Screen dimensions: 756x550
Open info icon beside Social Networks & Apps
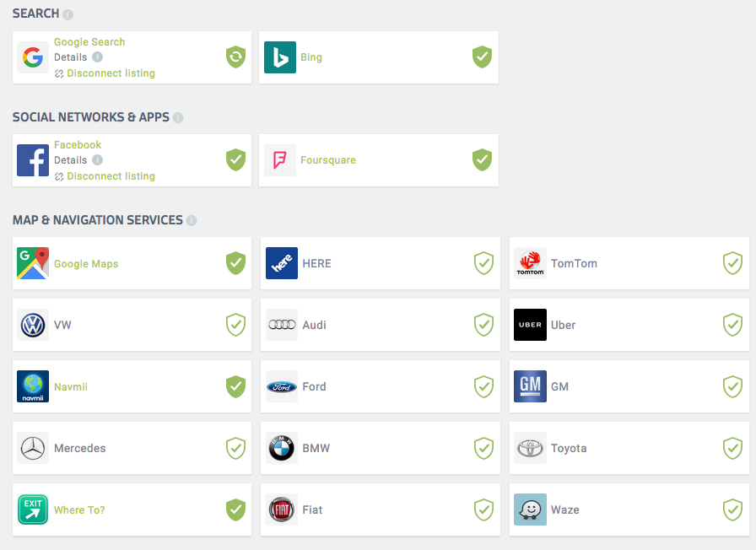coord(178,117)
